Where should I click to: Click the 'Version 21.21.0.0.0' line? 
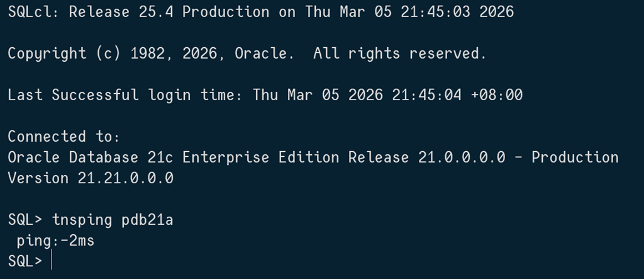coord(90,178)
